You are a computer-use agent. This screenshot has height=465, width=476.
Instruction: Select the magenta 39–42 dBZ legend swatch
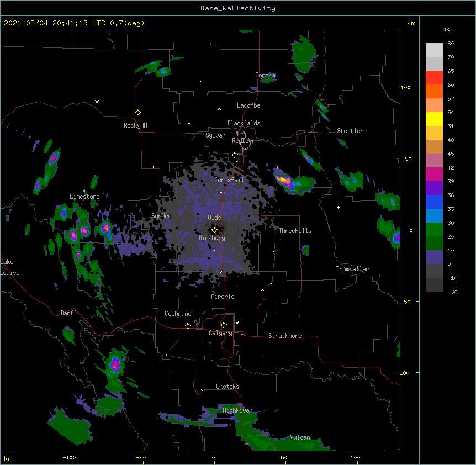pyautogui.click(x=434, y=174)
